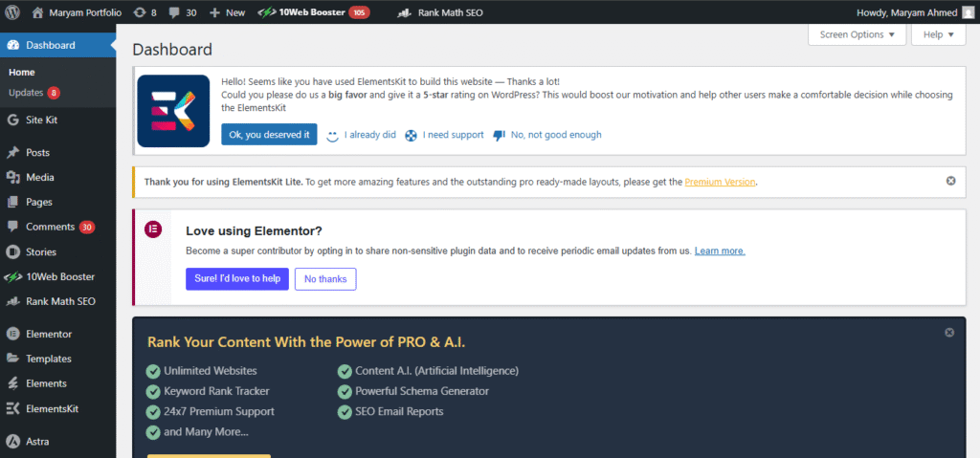The width and height of the screenshot is (980, 458).
Task: Click the Ok, you deserved it button
Action: pos(269,134)
